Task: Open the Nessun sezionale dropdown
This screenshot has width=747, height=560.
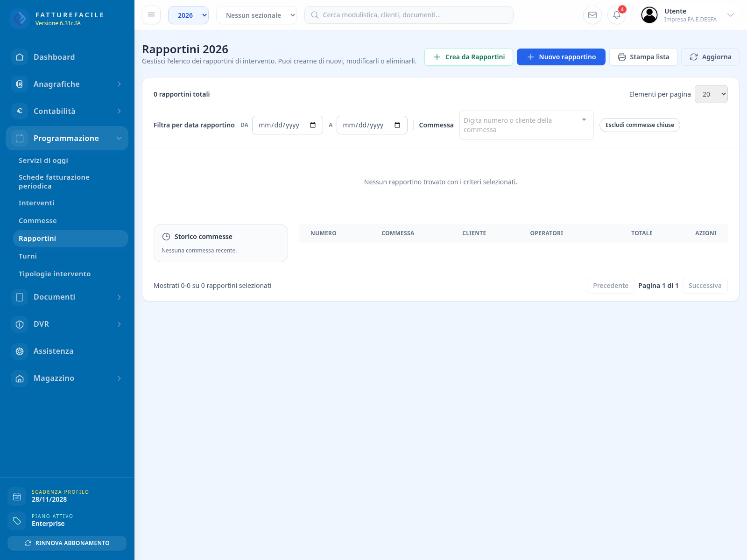Action: [x=256, y=15]
